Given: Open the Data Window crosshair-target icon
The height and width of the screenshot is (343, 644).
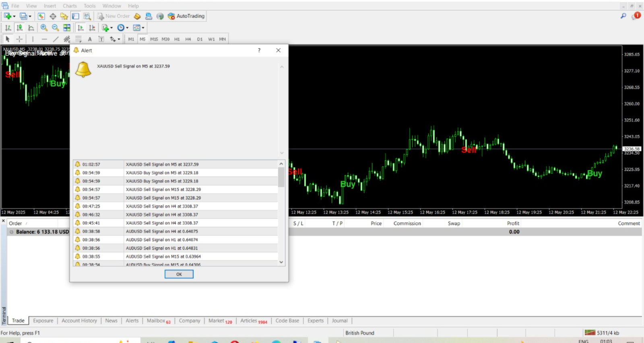Looking at the screenshot, I should (x=53, y=16).
